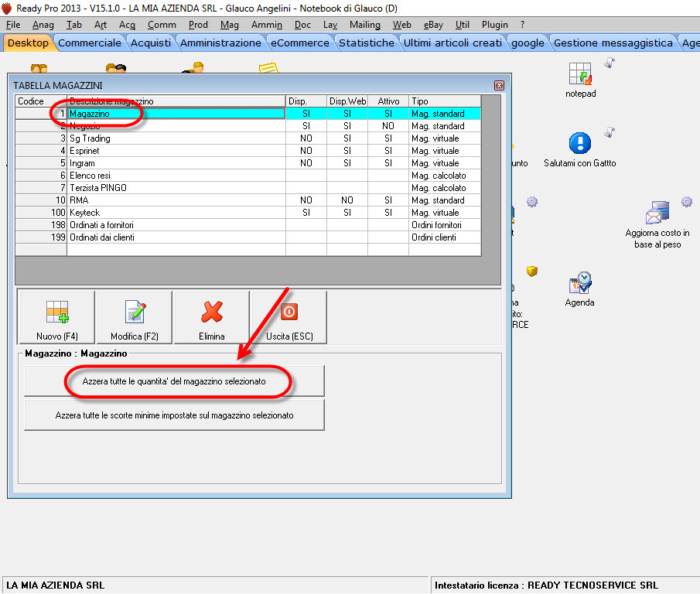The height and width of the screenshot is (594, 700).
Task: Select the Terzista PINGO row
Action: (x=248, y=188)
